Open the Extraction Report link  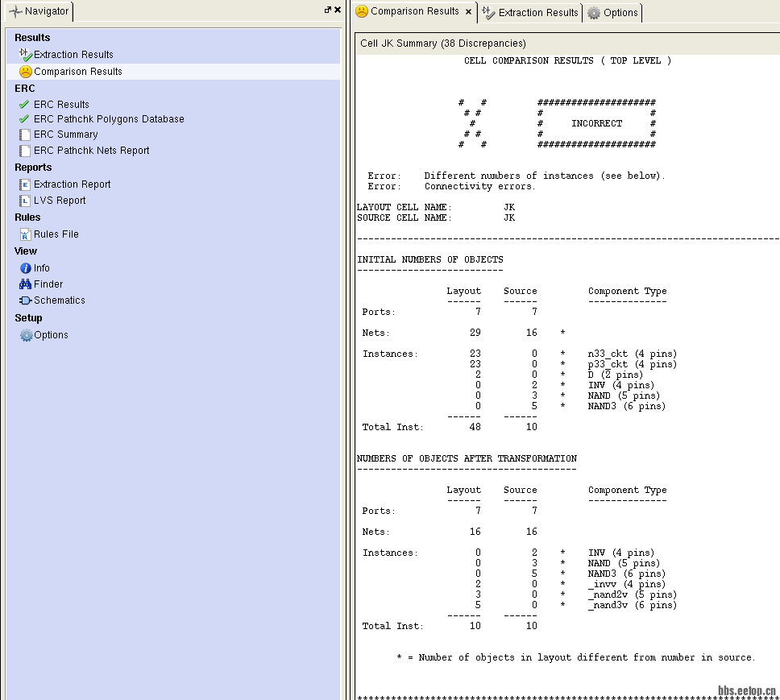click(x=73, y=184)
